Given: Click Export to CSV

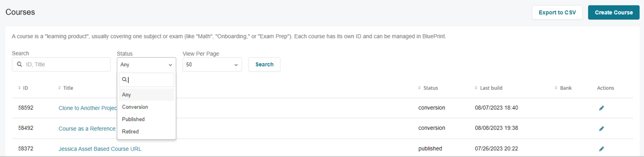Looking at the screenshot, I should pyautogui.click(x=557, y=12).
